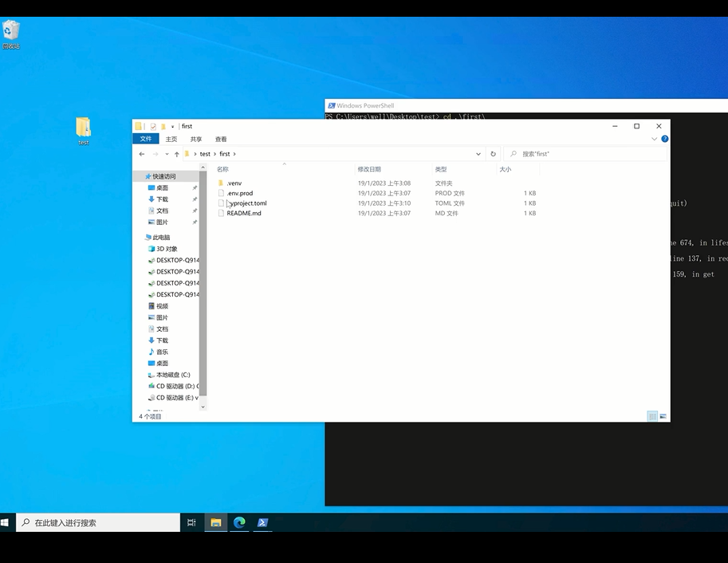Select the .venv folder icon

(x=221, y=183)
